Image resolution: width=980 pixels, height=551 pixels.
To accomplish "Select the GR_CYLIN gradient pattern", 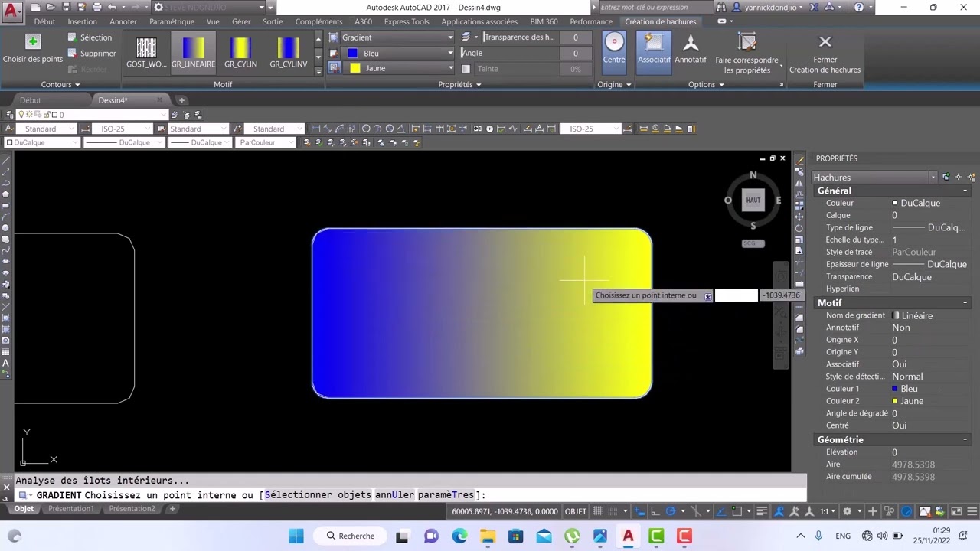I will point(240,53).
